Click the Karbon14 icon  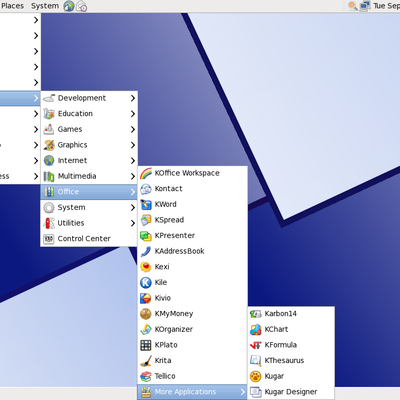pyautogui.click(x=256, y=314)
